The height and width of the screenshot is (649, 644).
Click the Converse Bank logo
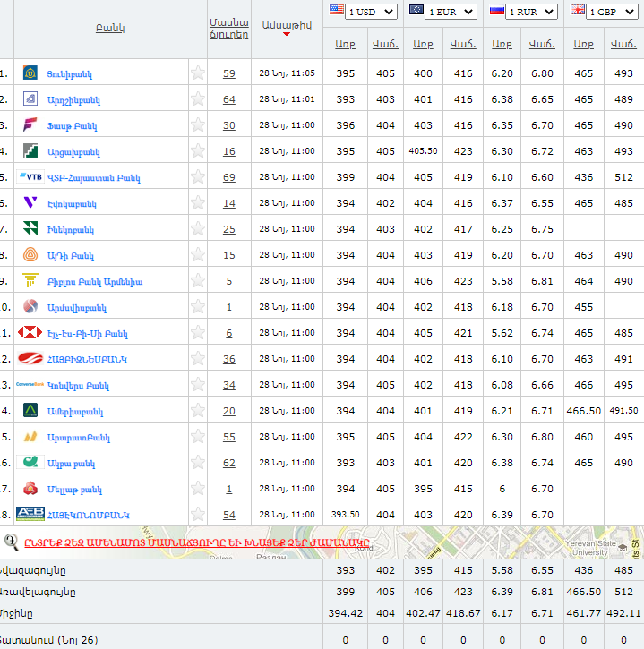tap(30, 385)
